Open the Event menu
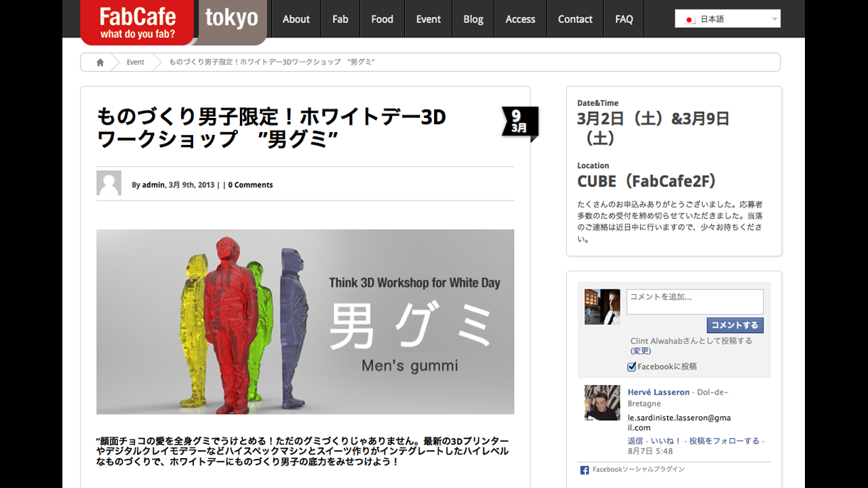868x488 pixels. (429, 19)
